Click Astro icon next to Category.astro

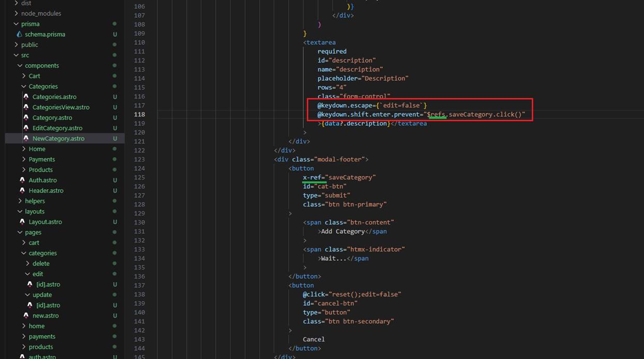coord(26,117)
